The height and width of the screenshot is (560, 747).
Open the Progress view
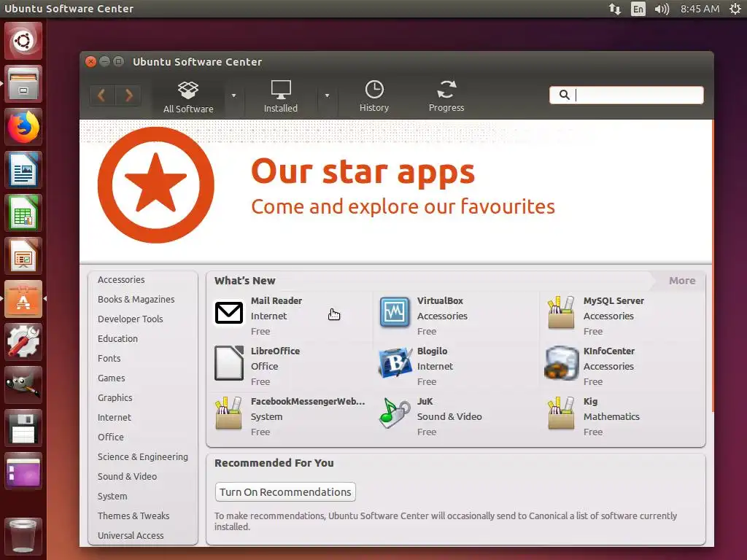(x=446, y=96)
